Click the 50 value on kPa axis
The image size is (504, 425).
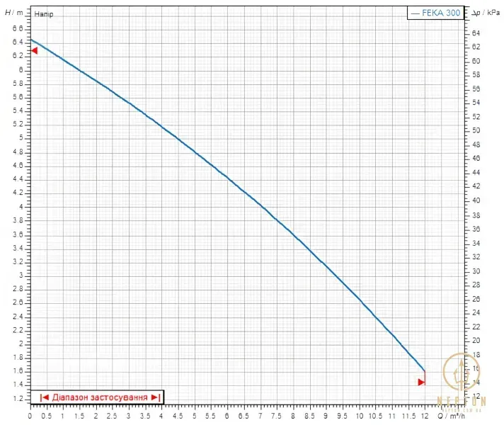476,130
